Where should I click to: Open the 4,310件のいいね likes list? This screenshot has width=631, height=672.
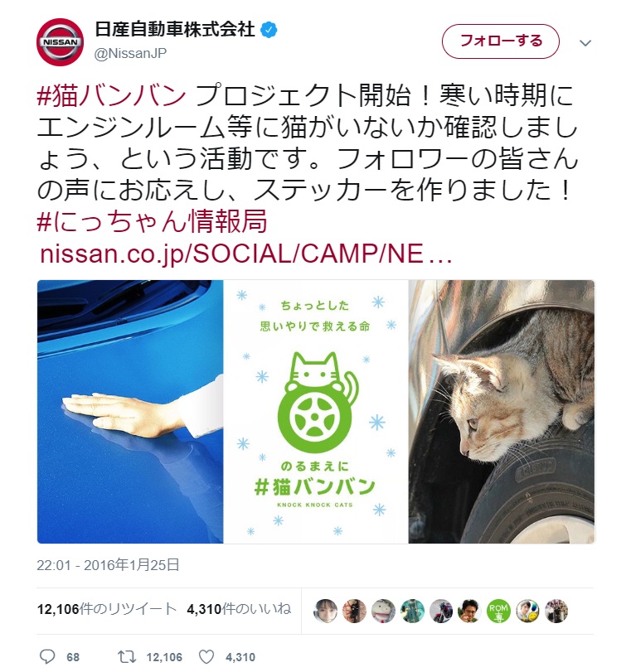[x=239, y=609]
